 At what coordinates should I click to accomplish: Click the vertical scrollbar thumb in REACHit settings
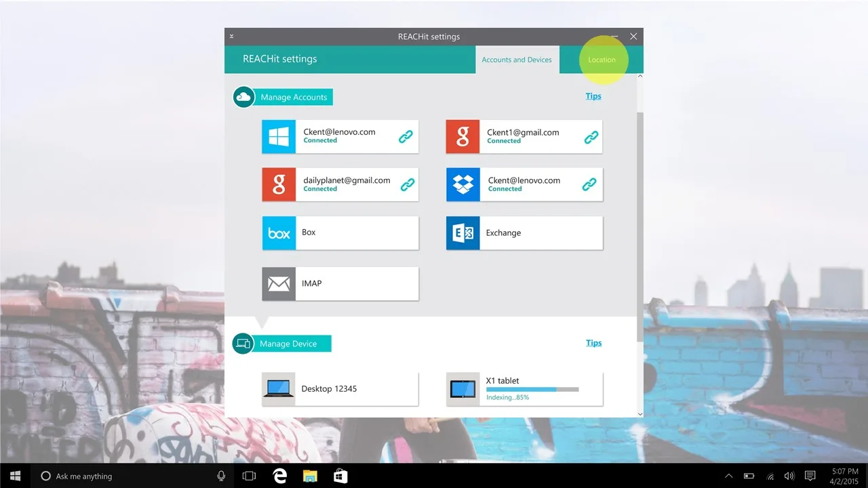point(640,227)
